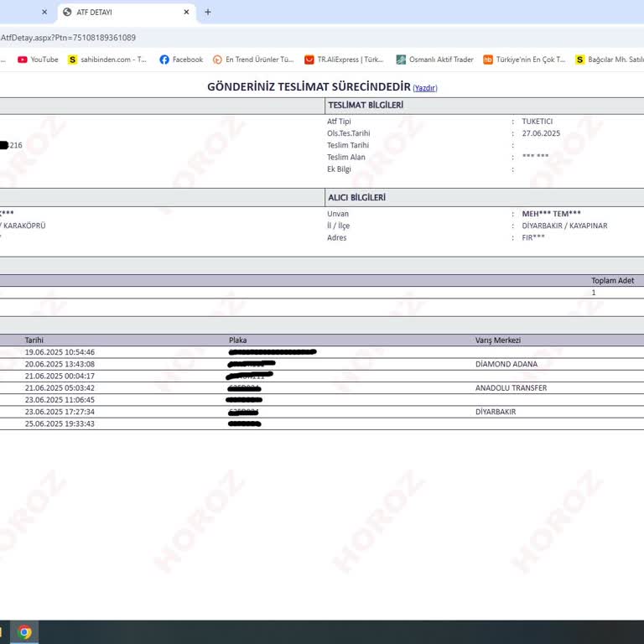Open En Trend Ürünler bookmark

pyautogui.click(x=253, y=60)
